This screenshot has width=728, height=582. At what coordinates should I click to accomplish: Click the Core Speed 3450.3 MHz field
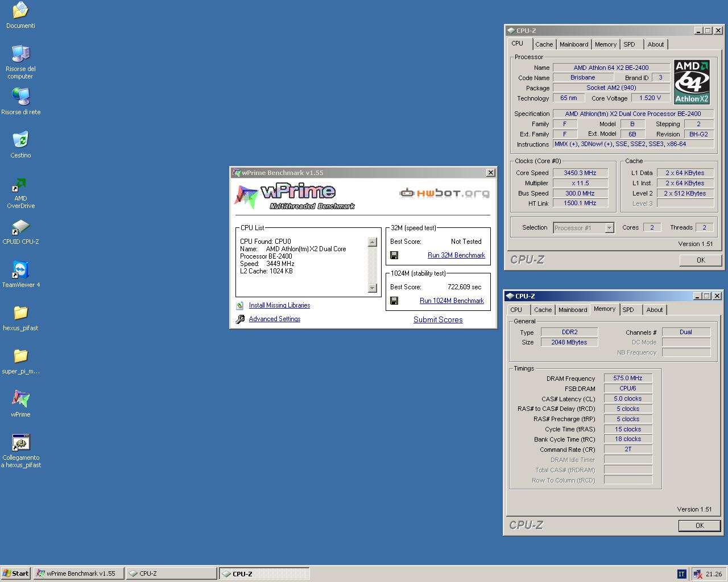(580, 173)
